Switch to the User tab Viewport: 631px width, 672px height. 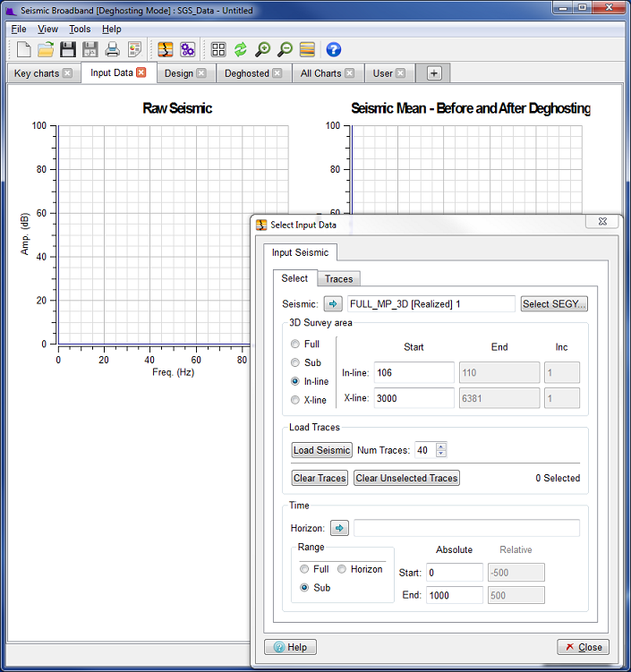pos(383,73)
